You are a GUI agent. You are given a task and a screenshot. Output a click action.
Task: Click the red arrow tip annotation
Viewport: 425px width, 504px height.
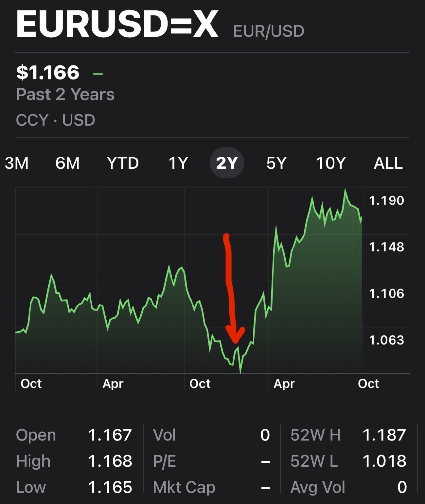tap(235, 340)
